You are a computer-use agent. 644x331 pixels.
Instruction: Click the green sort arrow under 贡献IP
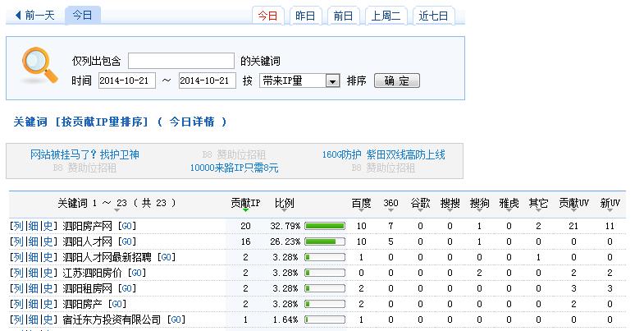244,212
